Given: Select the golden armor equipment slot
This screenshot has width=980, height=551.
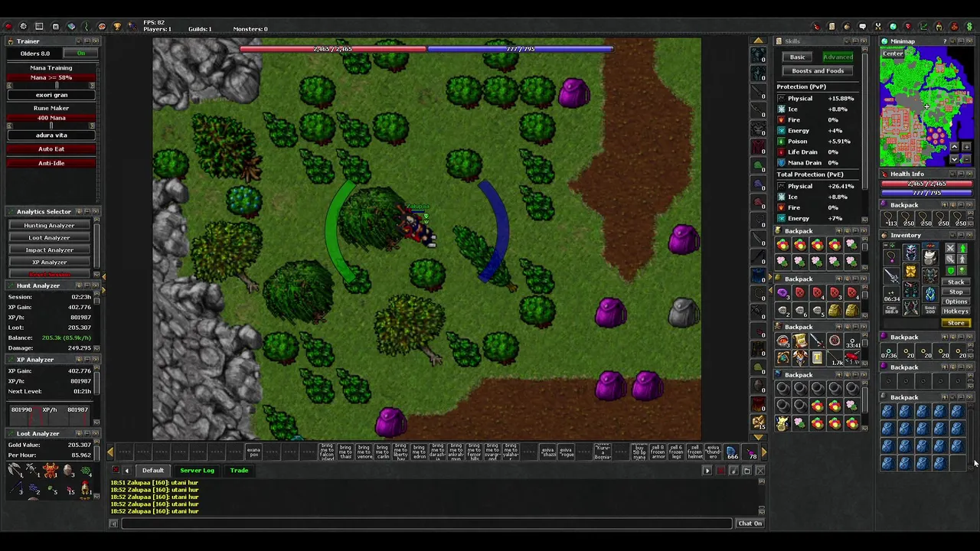Looking at the screenshot, I should (x=911, y=271).
